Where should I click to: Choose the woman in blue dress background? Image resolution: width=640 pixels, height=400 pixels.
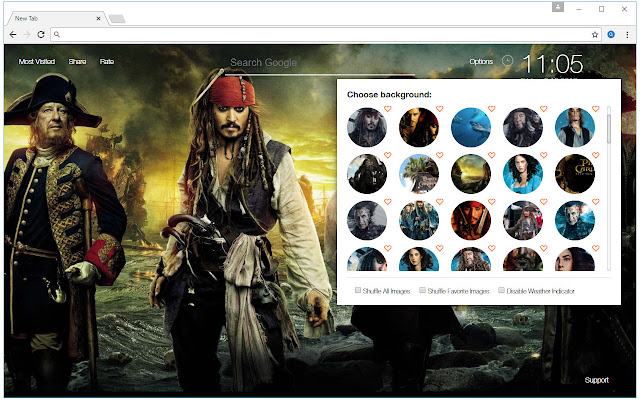coord(523,174)
